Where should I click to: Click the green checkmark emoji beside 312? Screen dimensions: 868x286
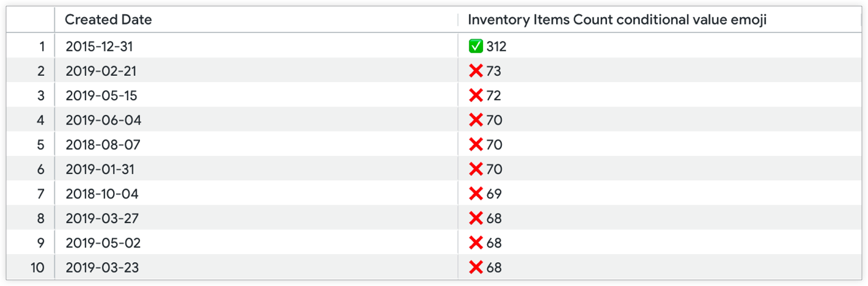coord(476,46)
